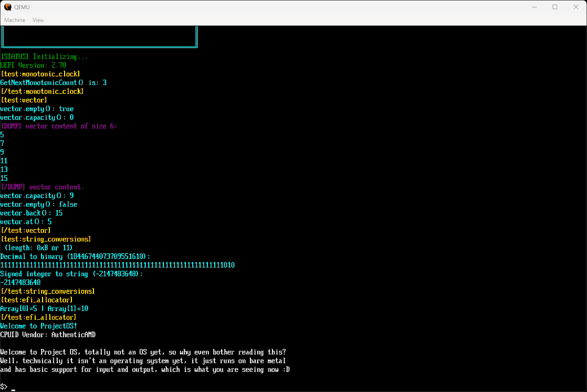
Task: Click '[DUMP] vector content of size 6:' line
Action: pos(59,126)
